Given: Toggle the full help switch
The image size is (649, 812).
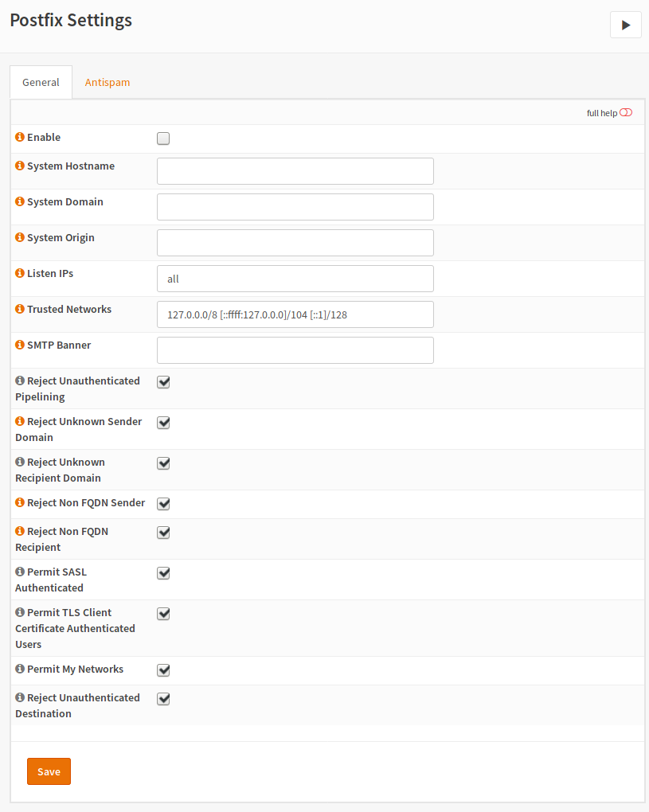Looking at the screenshot, I should [x=625, y=113].
